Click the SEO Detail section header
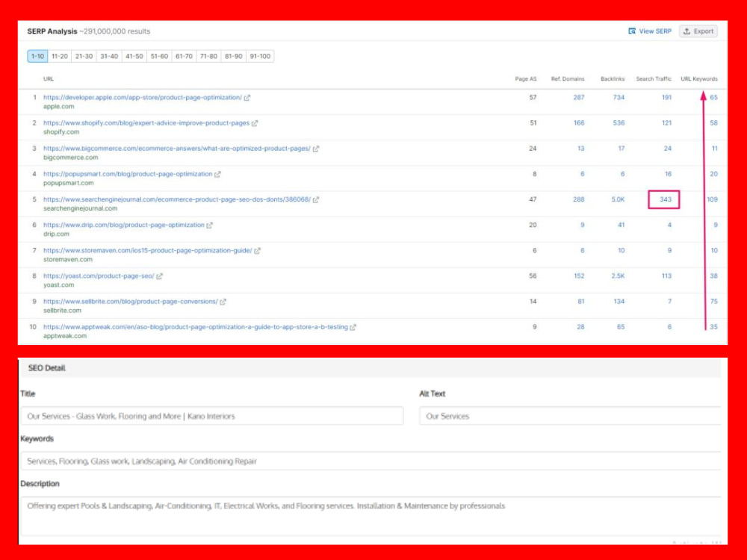Image resolution: width=747 pixels, height=560 pixels. [x=370, y=368]
